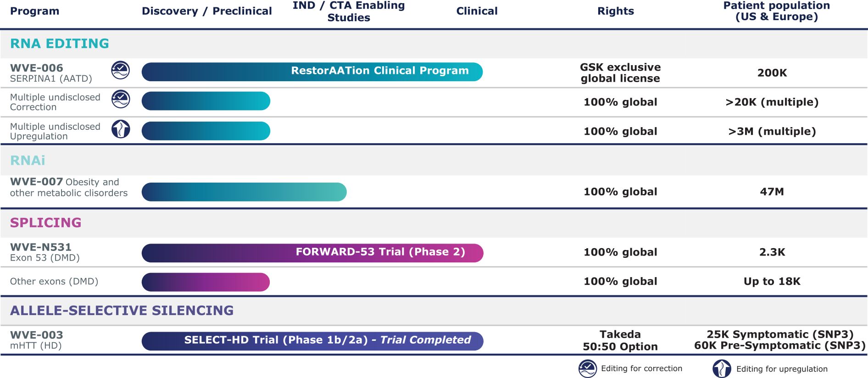
Task: Click the correction icon next to WVE-006
Action: click(121, 70)
